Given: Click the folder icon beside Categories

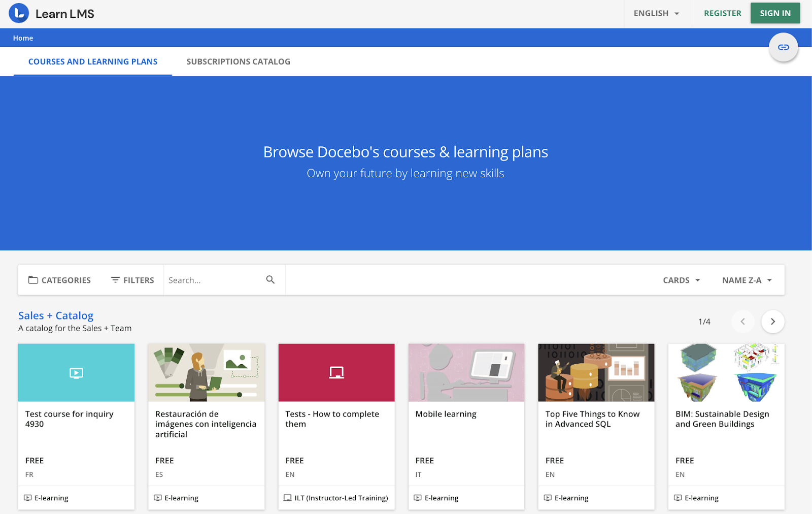Looking at the screenshot, I should 33,280.
